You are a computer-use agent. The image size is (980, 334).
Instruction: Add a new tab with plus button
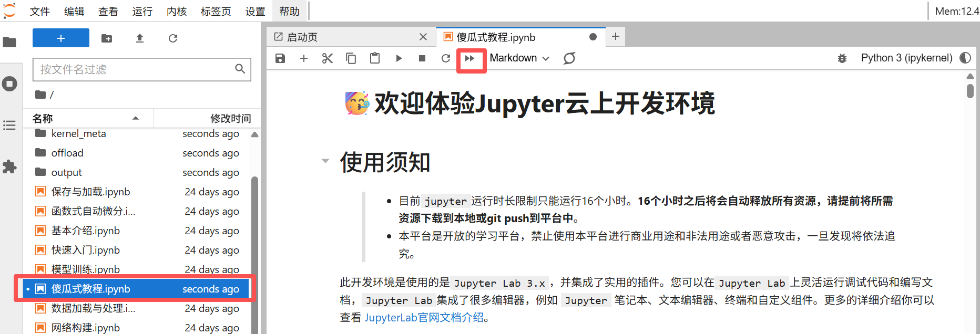pos(616,36)
